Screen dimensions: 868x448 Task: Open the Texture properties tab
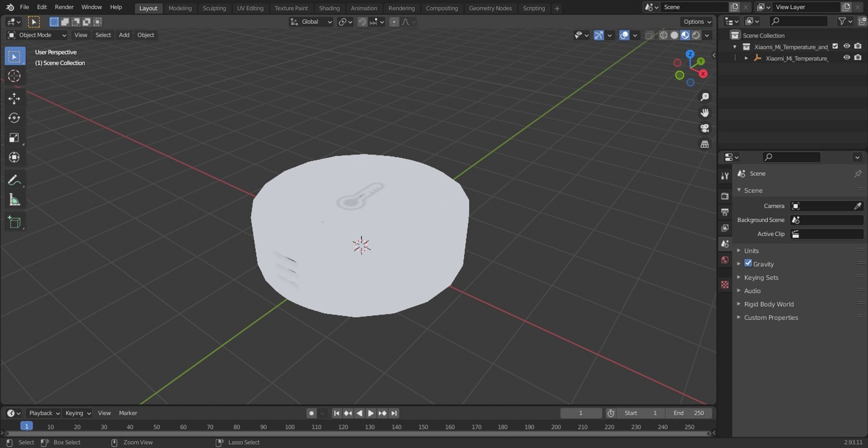(725, 284)
